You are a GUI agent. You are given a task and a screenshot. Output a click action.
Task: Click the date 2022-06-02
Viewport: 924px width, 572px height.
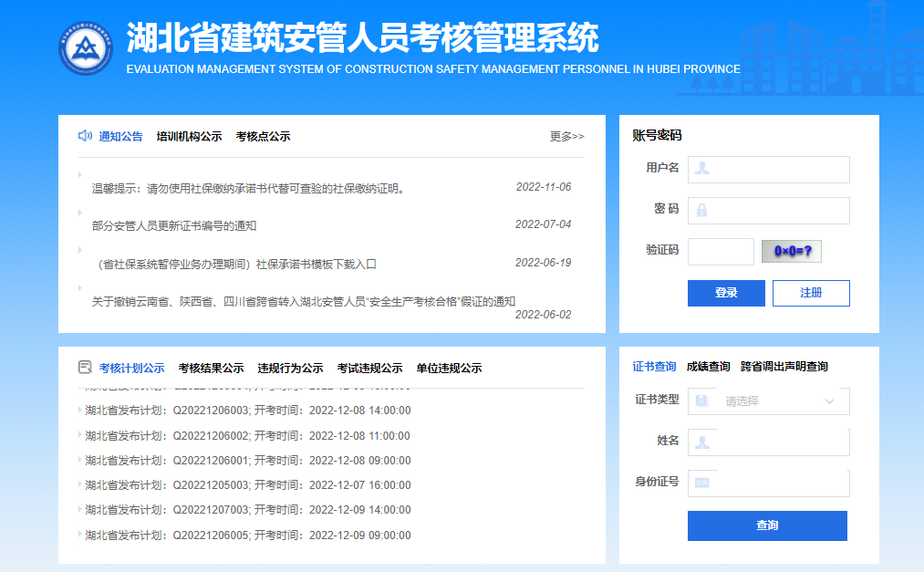(x=543, y=315)
